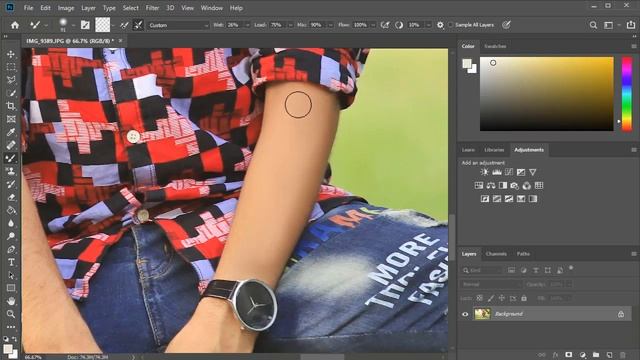Image resolution: width=640 pixels, height=360 pixels.
Task: Open the Image menu
Action: 66,8
